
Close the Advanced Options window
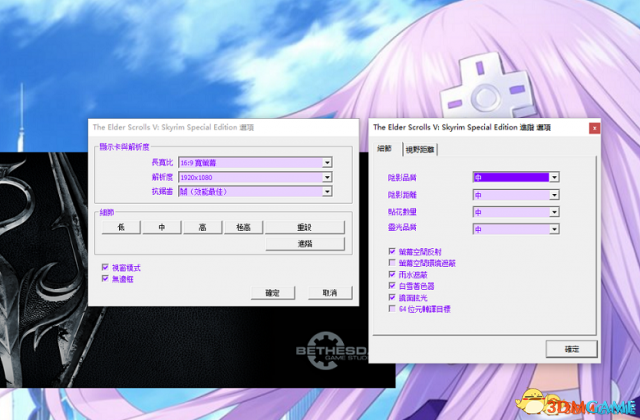[595, 128]
